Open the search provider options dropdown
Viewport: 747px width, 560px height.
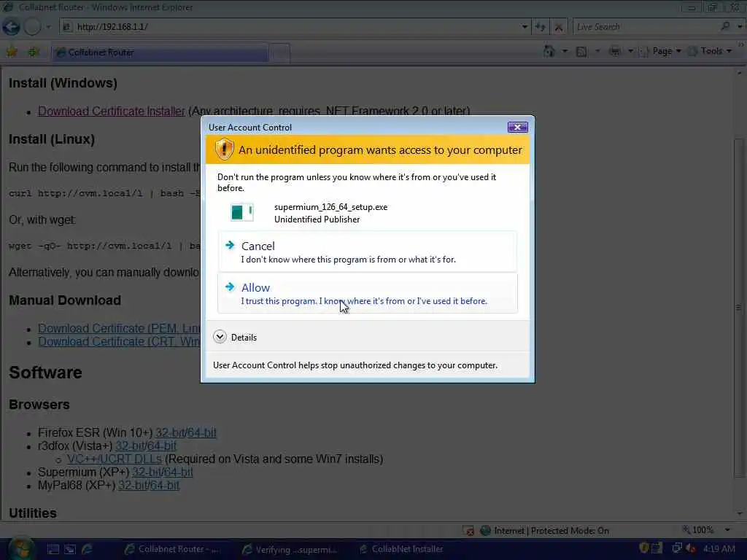click(740, 27)
